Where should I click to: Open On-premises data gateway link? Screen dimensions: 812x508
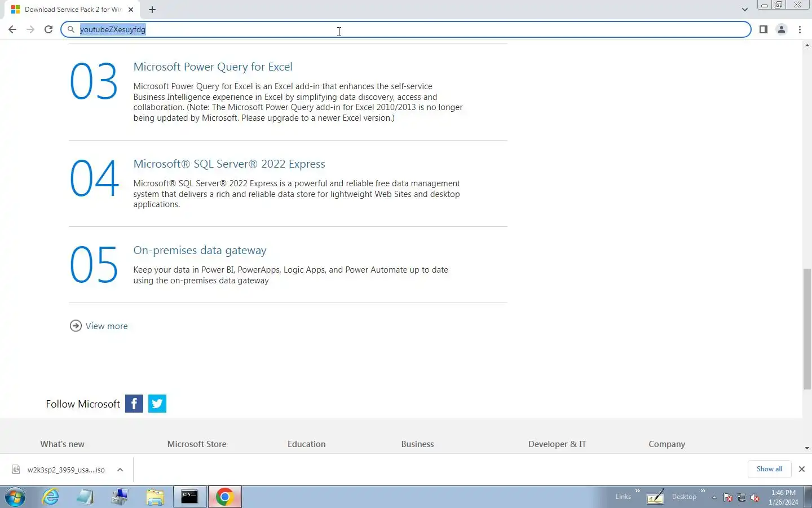click(200, 250)
